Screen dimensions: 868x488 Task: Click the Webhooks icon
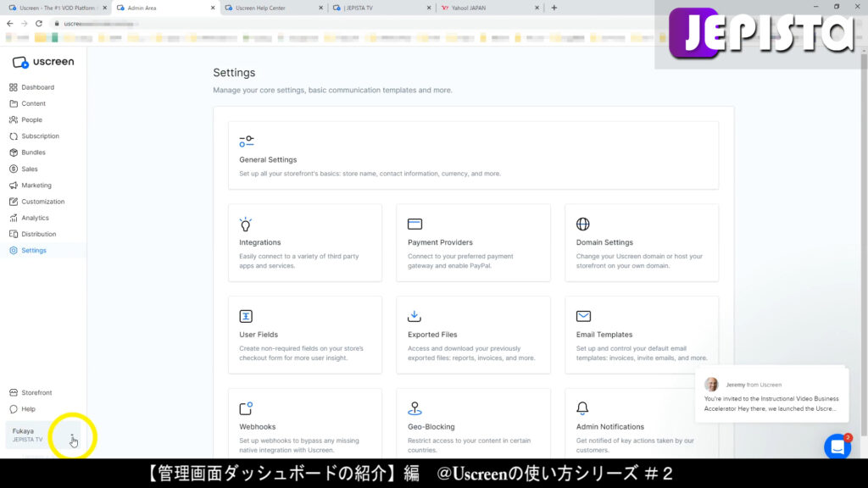pyautogui.click(x=246, y=408)
